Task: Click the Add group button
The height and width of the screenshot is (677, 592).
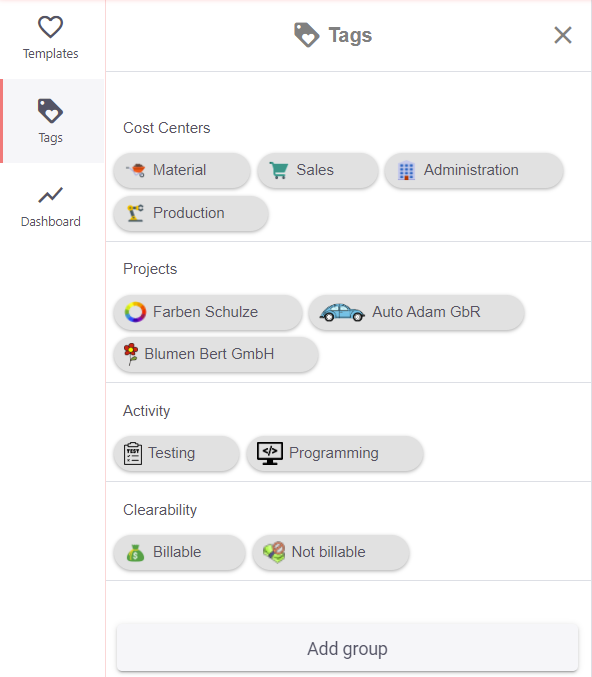Action: coord(347,648)
